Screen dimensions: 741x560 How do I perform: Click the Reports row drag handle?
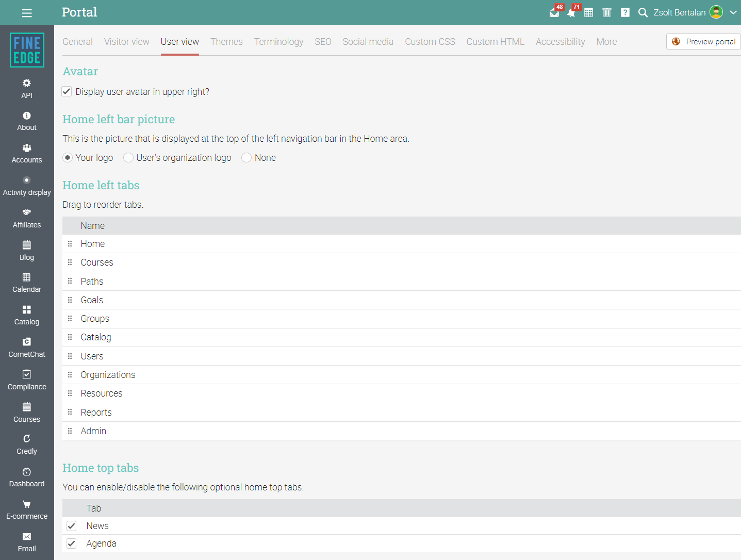[70, 412]
